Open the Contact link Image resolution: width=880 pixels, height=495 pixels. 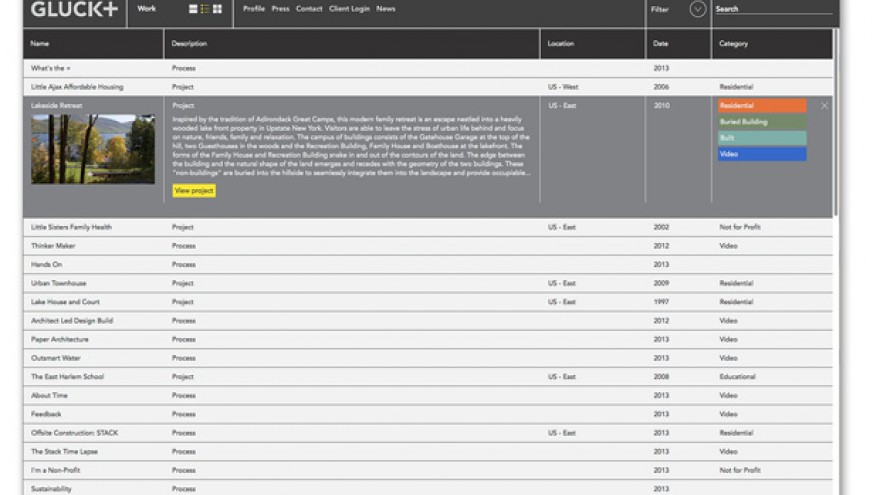point(309,9)
